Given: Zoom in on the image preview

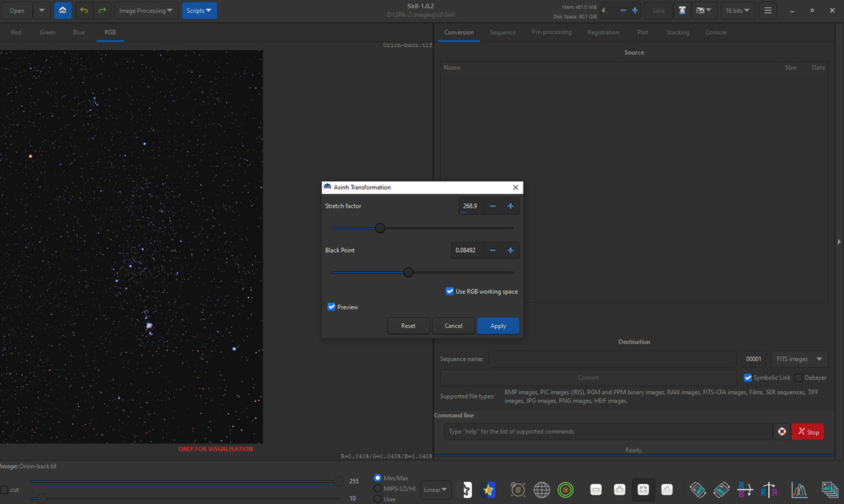Looking at the screenshot, I should click(x=619, y=489).
